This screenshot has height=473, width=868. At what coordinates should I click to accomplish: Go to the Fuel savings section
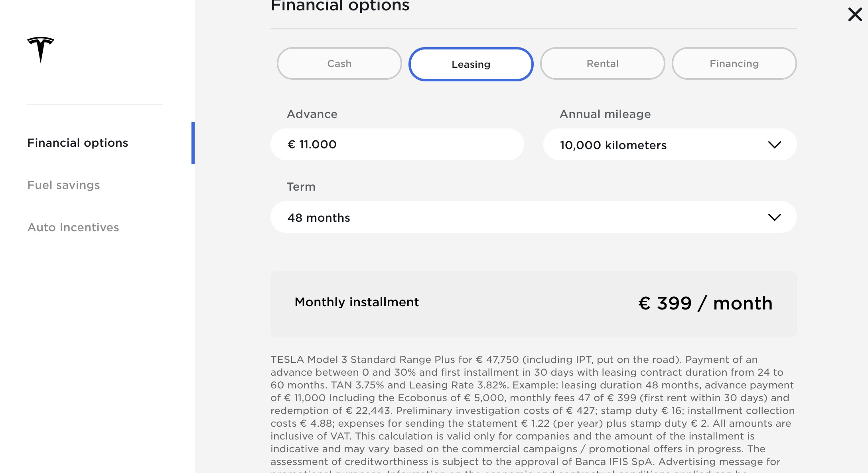(64, 185)
